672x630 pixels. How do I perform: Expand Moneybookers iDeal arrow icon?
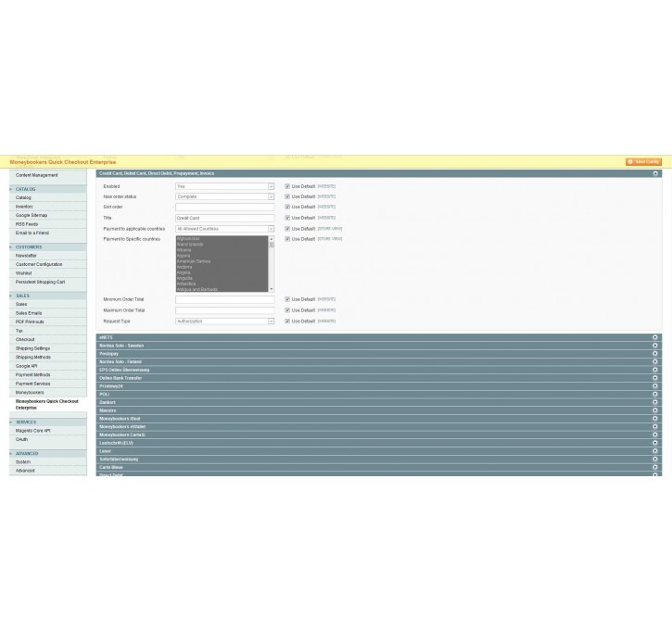tap(655, 419)
